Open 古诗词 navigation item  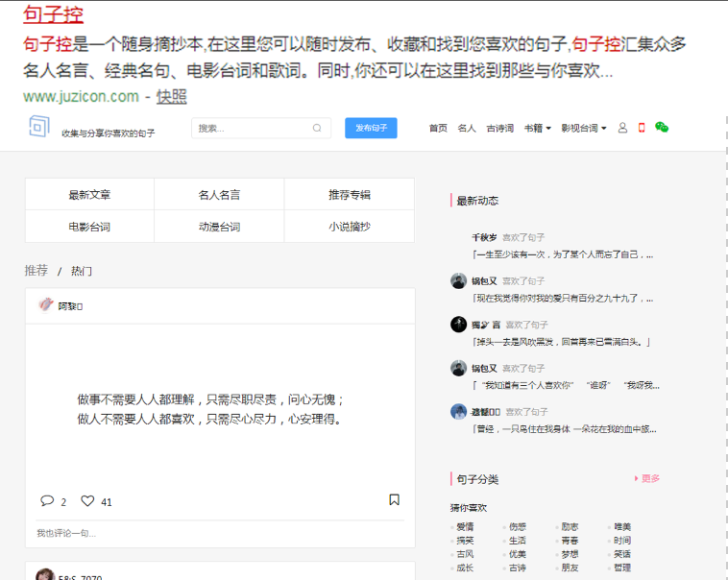click(x=500, y=128)
